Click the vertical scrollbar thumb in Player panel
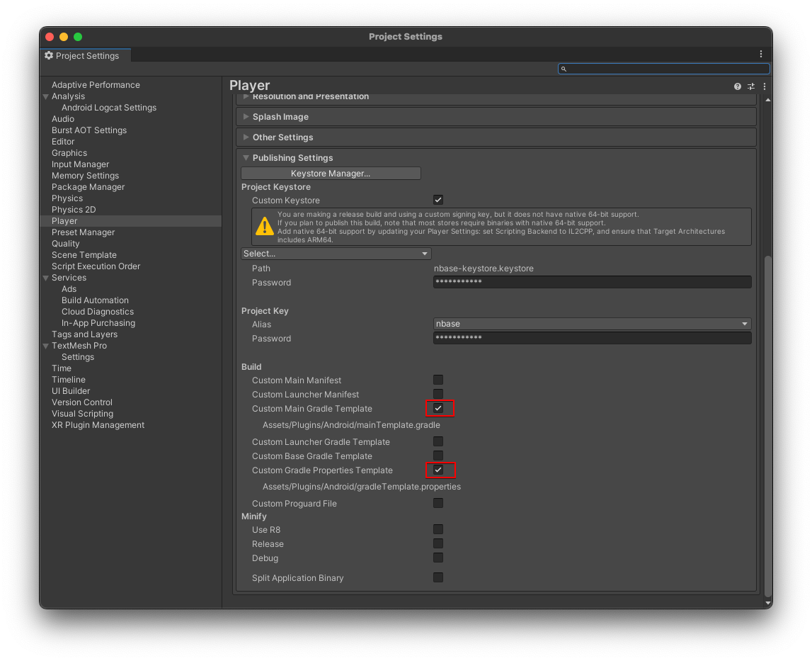Viewport: 812px width, 661px height. pos(768,425)
